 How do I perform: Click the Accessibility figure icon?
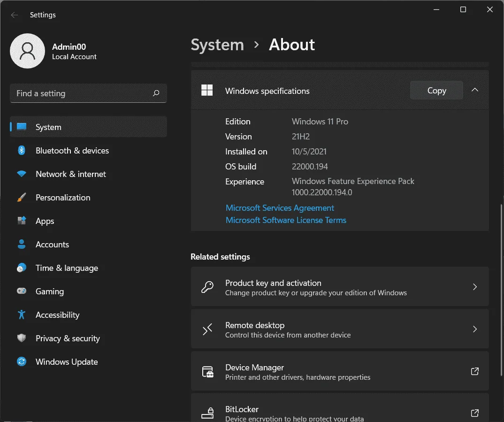pos(22,315)
